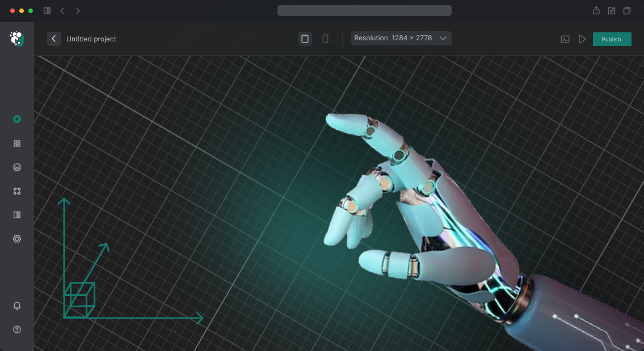644x351 pixels.
Task: Click the back arrow beside Untitled project
Action: tap(54, 39)
